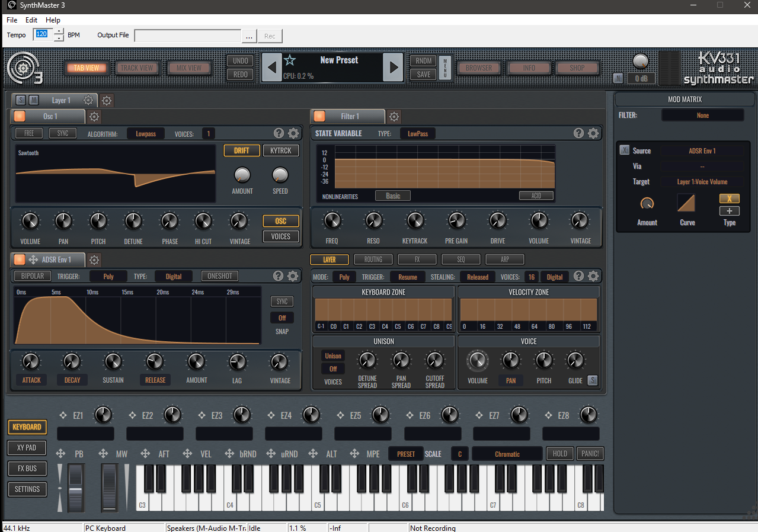Image resolution: width=758 pixels, height=532 pixels.
Task: Open the Chromatic scale dropdown
Action: (x=507, y=453)
